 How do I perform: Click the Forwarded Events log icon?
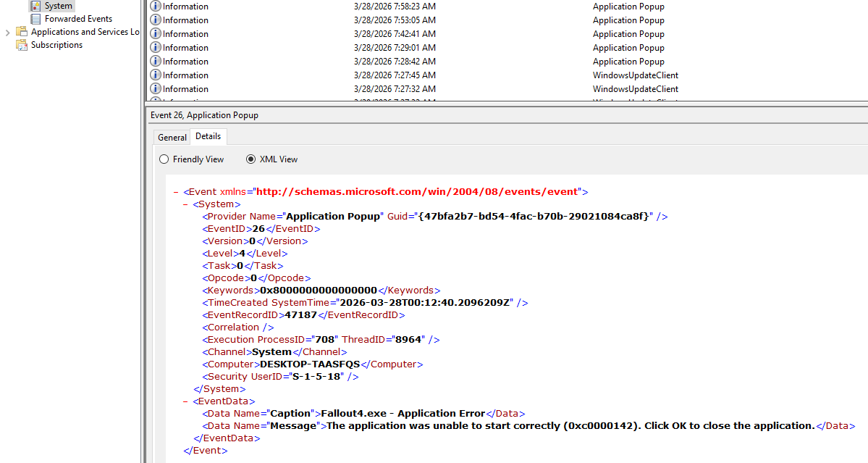click(35, 19)
